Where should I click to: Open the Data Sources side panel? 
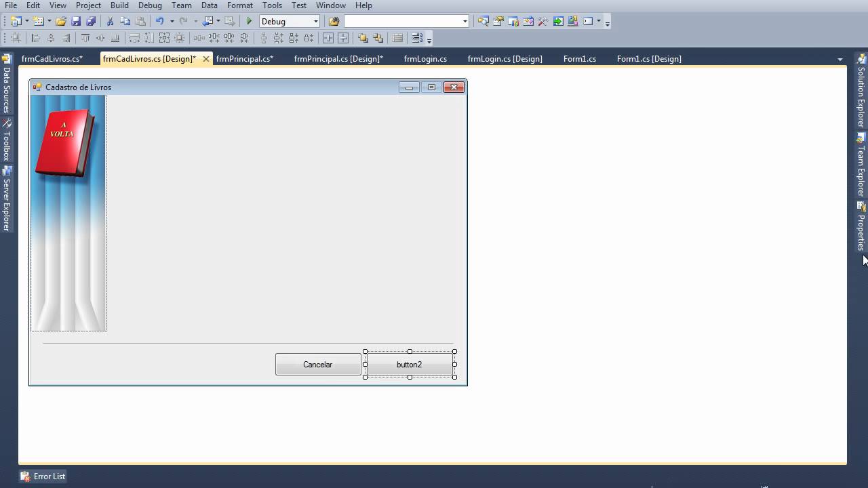pyautogui.click(x=7, y=83)
